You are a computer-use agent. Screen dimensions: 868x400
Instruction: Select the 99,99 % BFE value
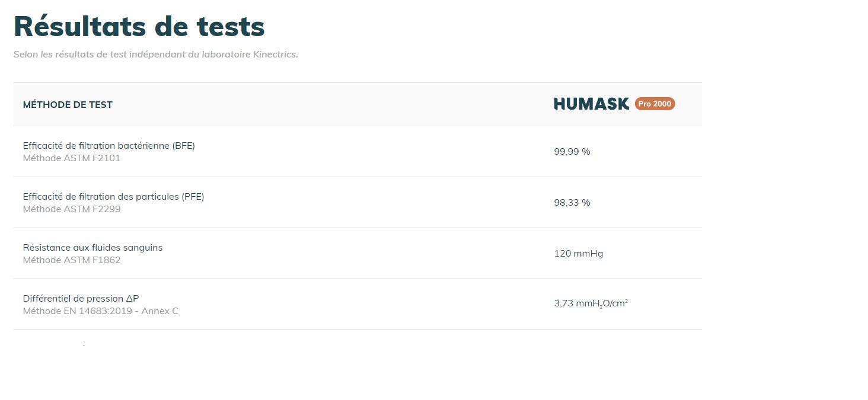(x=572, y=152)
